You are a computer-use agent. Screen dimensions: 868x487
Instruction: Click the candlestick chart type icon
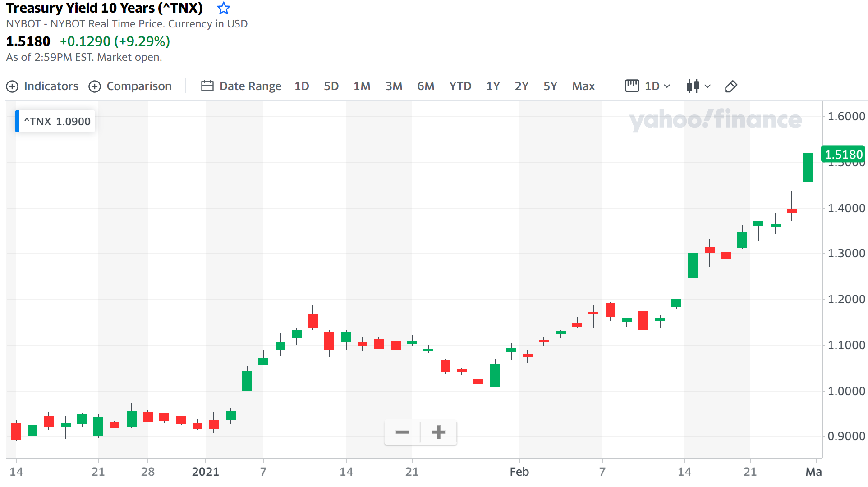693,86
